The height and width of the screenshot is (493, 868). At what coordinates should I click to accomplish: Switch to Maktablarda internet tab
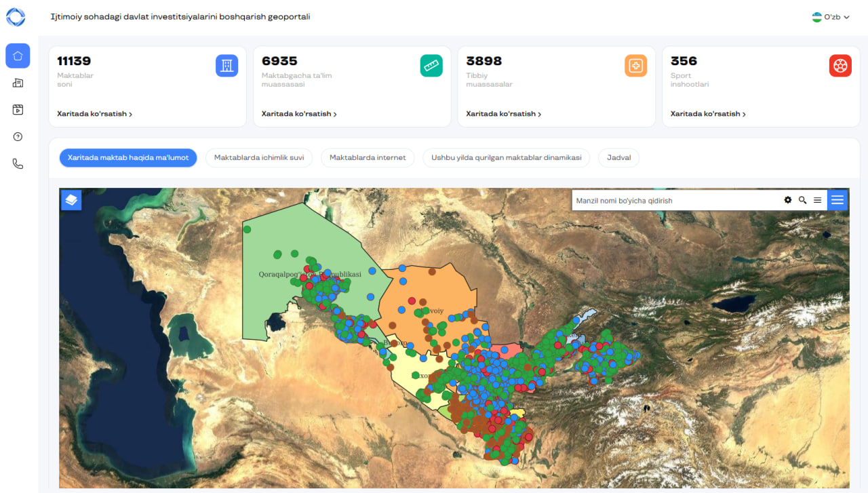click(368, 158)
